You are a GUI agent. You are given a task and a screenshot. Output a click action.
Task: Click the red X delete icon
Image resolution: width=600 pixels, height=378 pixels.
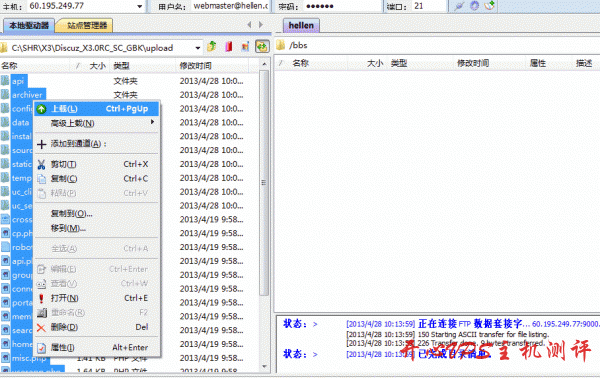click(x=41, y=327)
